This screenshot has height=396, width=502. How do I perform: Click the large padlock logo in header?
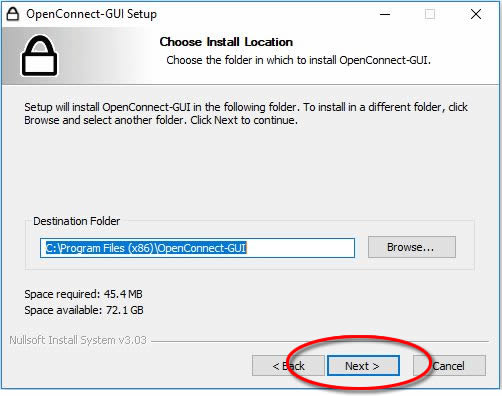coord(39,56)
